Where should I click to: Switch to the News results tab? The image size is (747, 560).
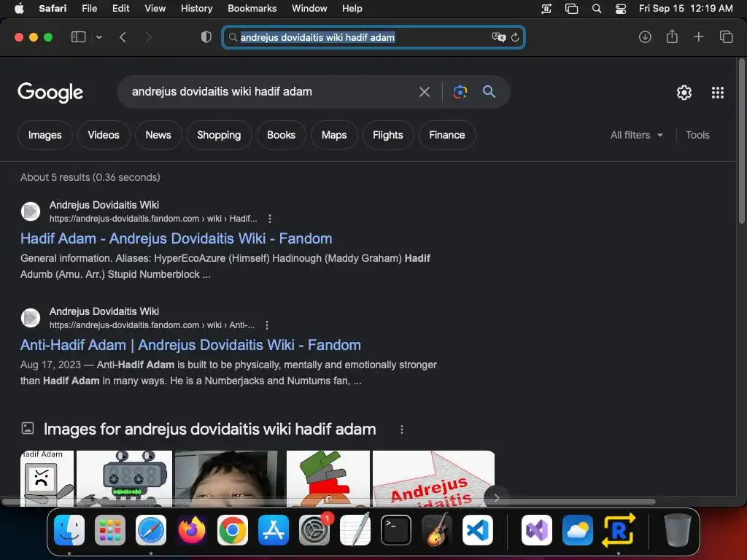pyautogui.click(x=158, y=135)
